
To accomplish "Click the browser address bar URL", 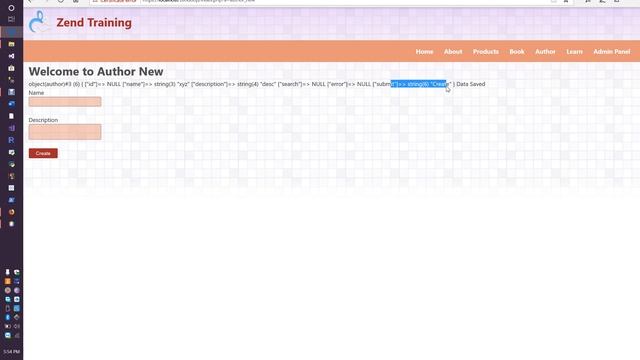I will click(198, 1).
